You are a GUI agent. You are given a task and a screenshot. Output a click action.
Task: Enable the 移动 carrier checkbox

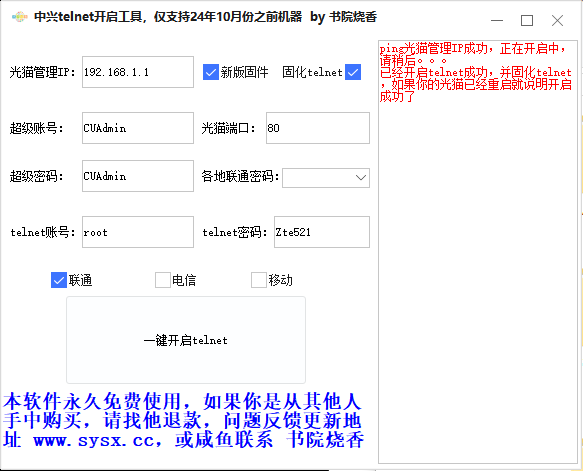tap(259, 280)
